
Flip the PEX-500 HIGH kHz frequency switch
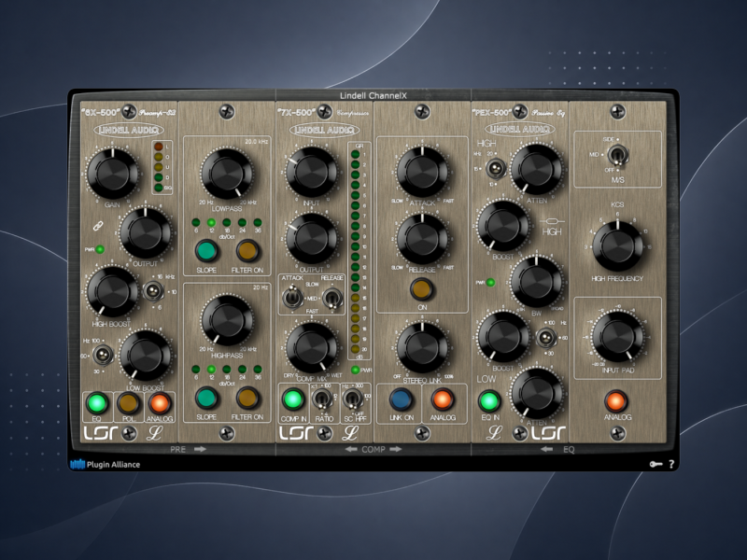coord(496,168)
